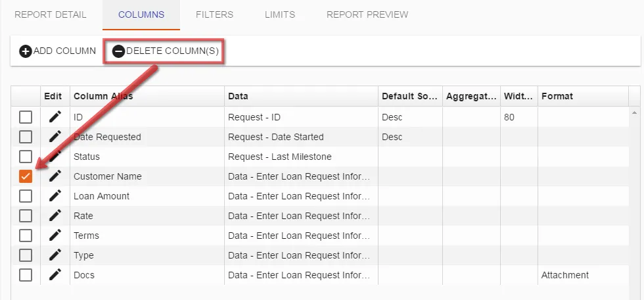Click the Width column header
This screenshot has width=644, height=300.
(x=519, y=96)
